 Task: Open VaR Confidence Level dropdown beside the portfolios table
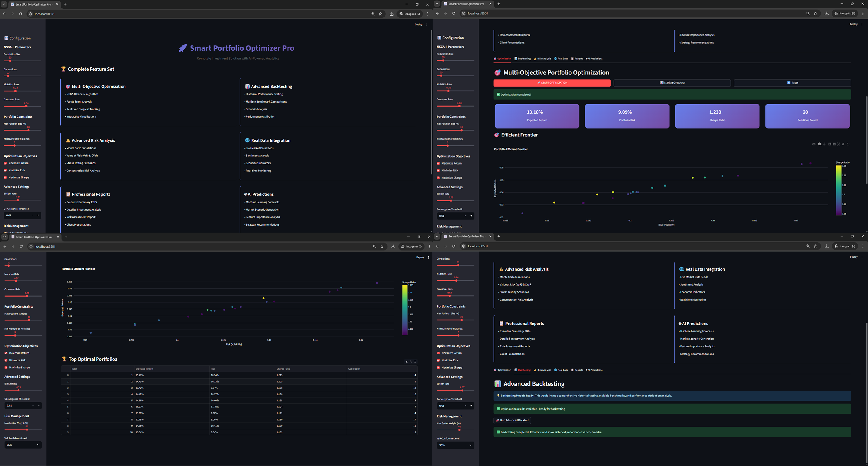pyautogui.click(x=23, y=445)
